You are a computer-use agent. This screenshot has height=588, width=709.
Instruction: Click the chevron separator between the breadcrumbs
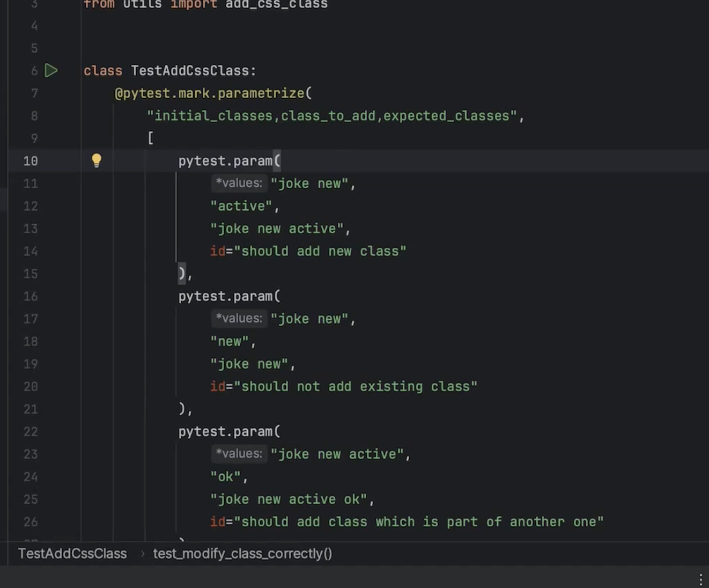142,554
